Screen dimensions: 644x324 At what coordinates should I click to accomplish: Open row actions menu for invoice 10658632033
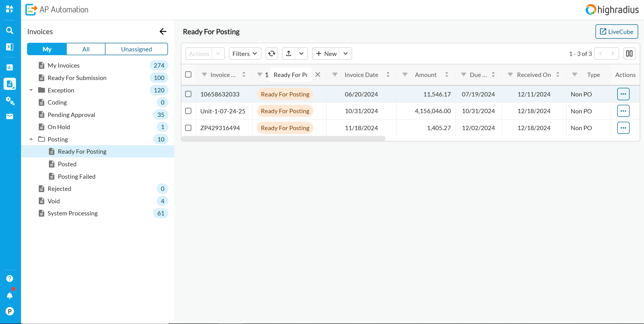(623, 94)
